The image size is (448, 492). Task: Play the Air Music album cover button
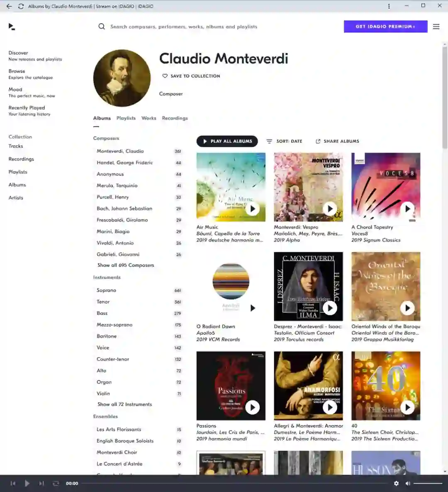click(x=253, y=209)
